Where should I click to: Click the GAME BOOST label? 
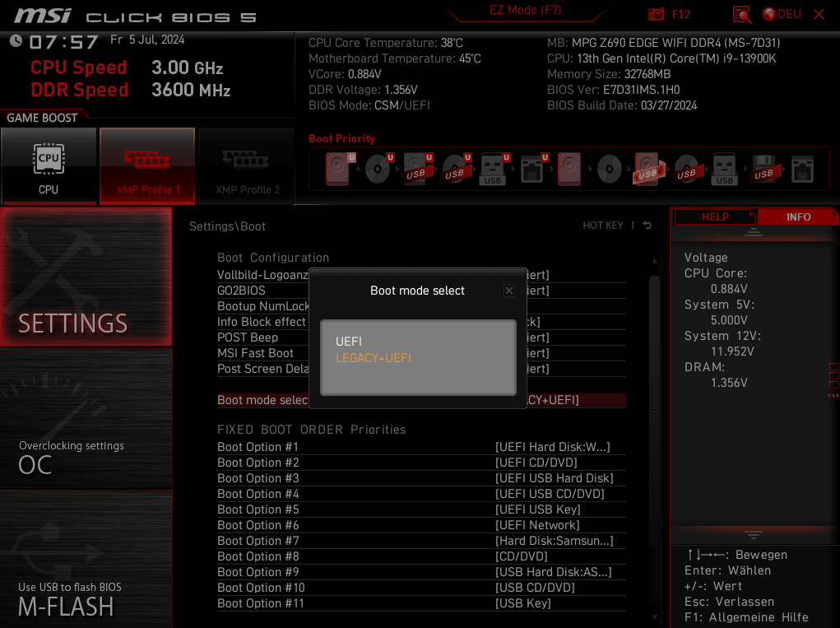[x=42, y=118]
